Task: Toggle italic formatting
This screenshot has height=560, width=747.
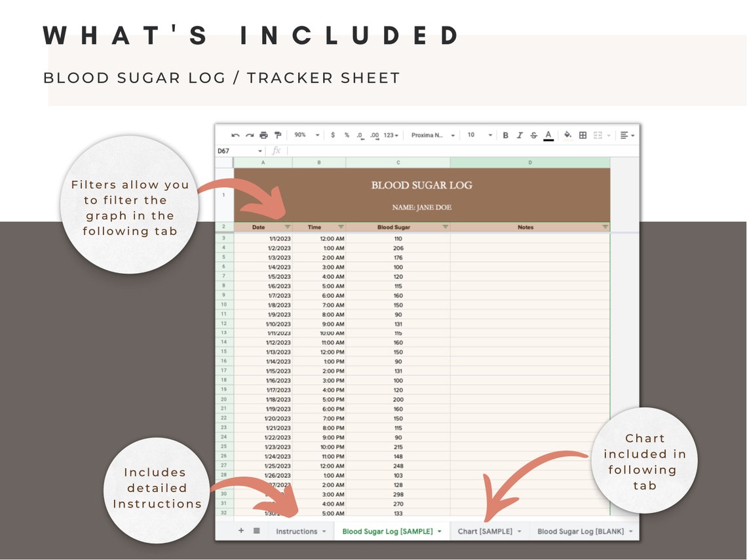Action: pyautogui.click(x=519, y=135)
